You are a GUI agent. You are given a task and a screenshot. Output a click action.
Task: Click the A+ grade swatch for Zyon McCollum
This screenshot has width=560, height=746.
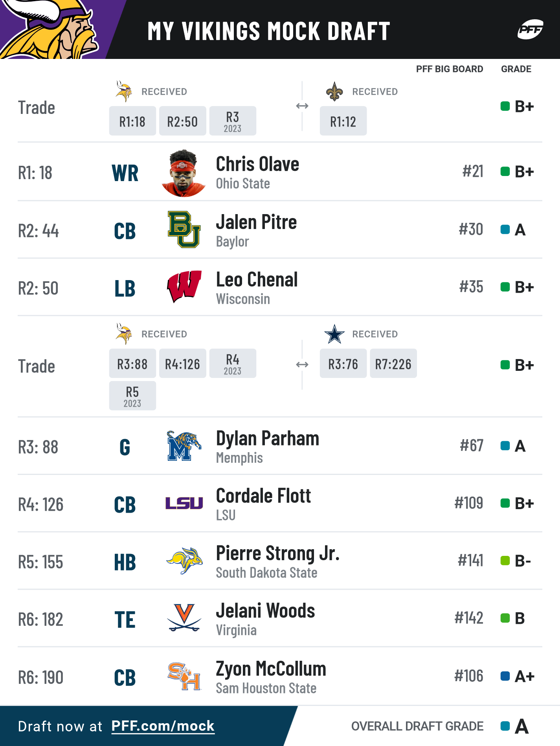[505, 676]
